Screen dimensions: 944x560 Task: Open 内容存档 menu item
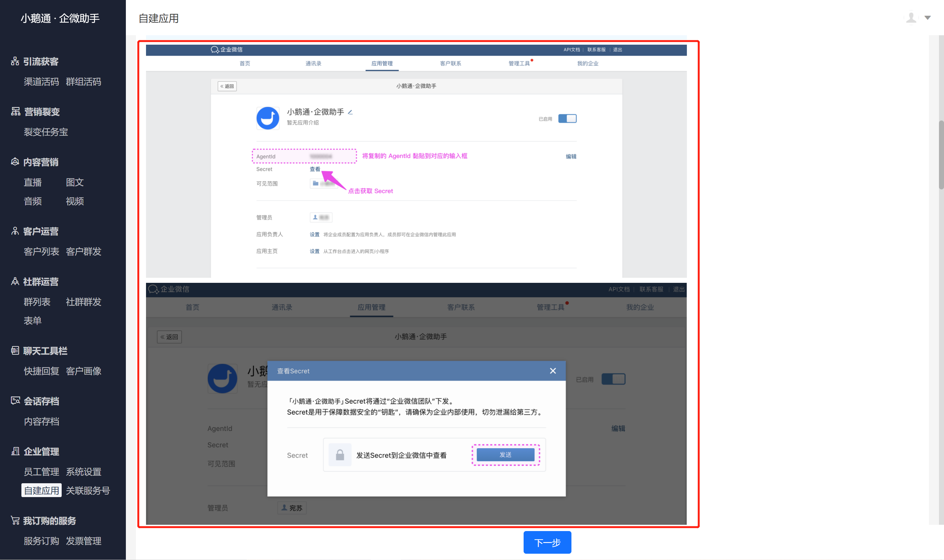coord(42,422)
